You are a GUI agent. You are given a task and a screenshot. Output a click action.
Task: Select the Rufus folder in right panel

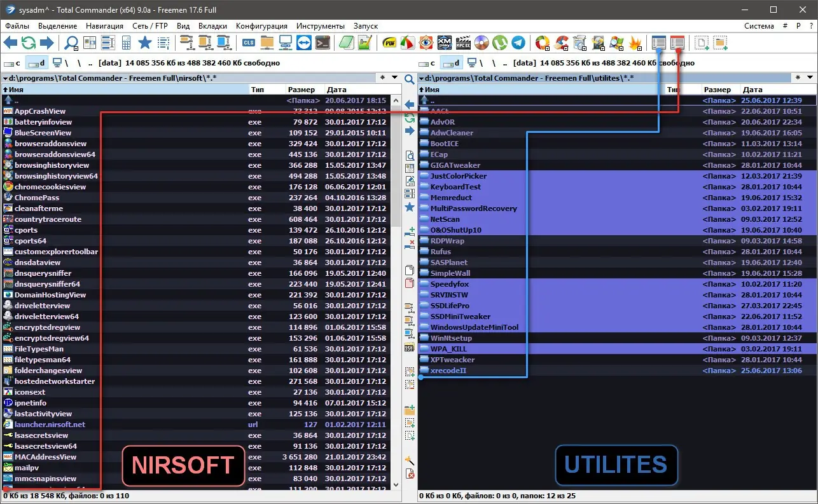440,252
